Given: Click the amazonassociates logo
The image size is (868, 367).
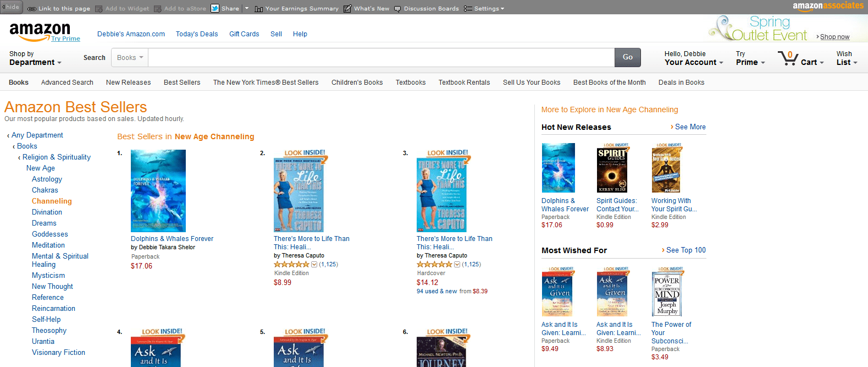Looking at the screenshot, I should pos(828,6).
